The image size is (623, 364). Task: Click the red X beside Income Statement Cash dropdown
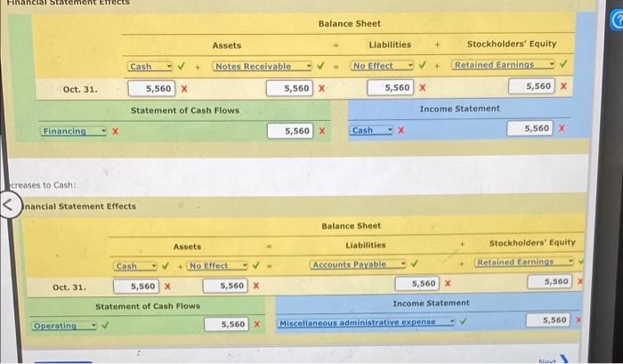point(401,130)
